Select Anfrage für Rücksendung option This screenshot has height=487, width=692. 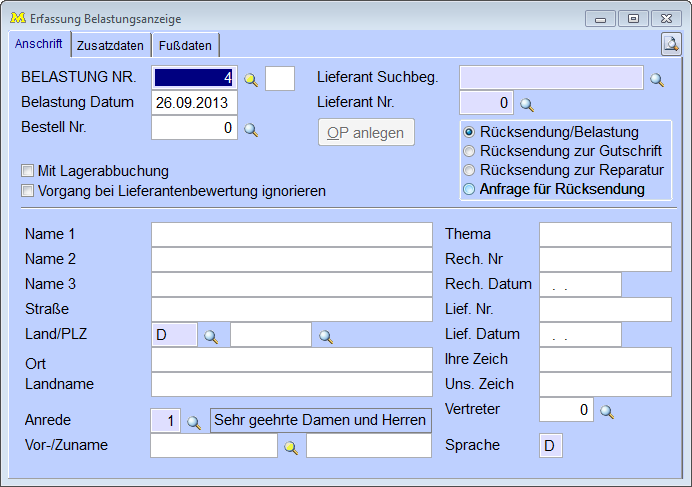(x=469, y=189)
